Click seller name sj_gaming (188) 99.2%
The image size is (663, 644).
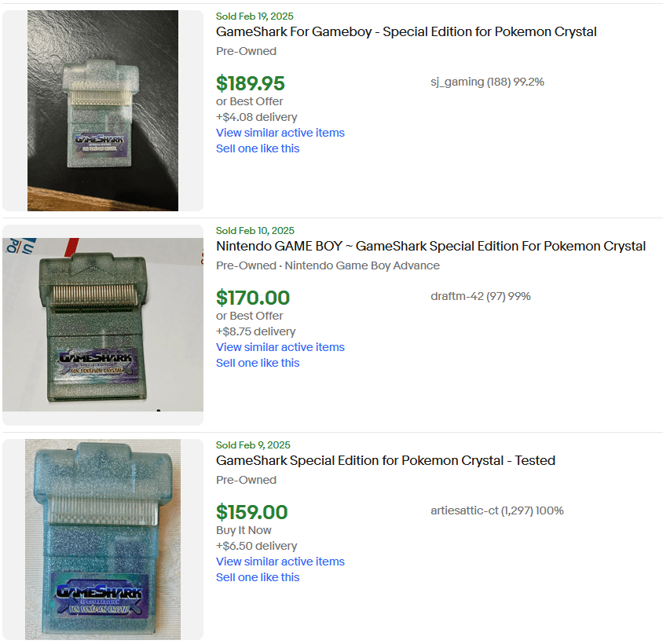487,82
